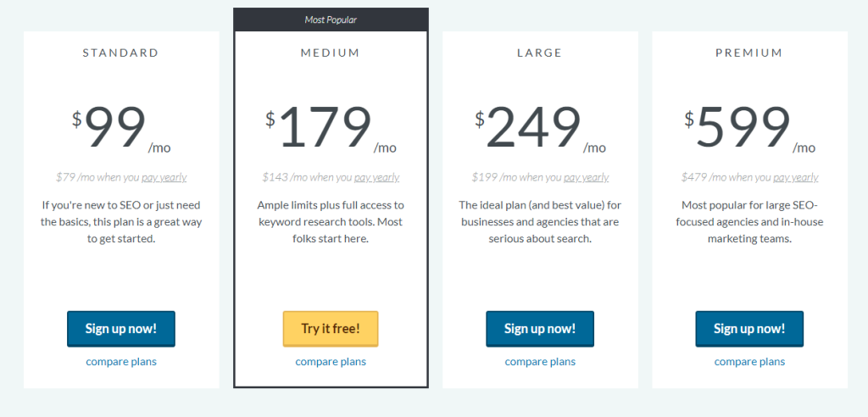Open compare plans link under Standard
Viewport: 868px width, 417px height.
coord(121,362)
